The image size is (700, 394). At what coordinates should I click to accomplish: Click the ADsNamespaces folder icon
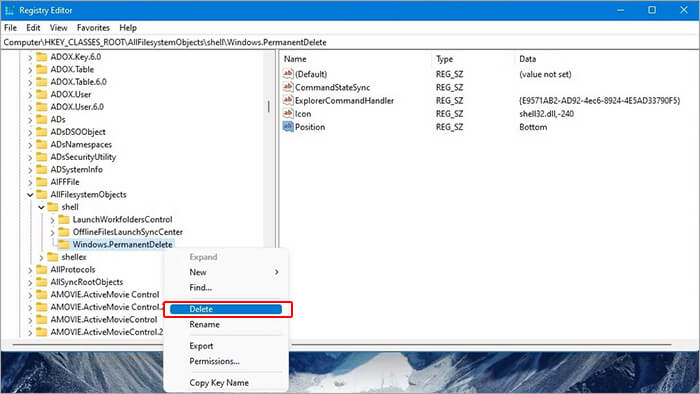[x=42, y=144]
